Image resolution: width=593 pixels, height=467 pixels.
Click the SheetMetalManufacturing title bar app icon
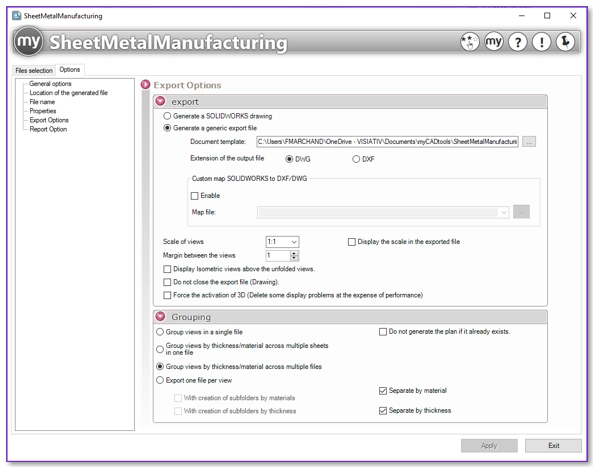(17, 16)
